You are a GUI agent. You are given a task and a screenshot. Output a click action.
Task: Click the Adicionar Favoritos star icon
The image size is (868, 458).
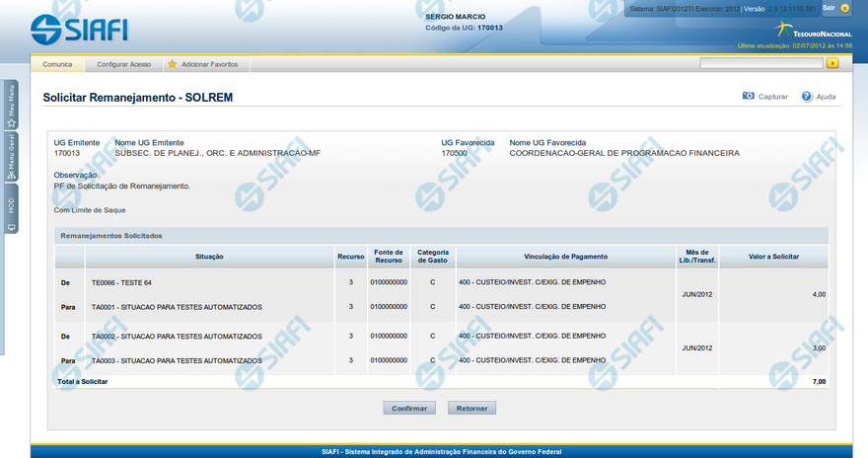click(x=173, y=63)
